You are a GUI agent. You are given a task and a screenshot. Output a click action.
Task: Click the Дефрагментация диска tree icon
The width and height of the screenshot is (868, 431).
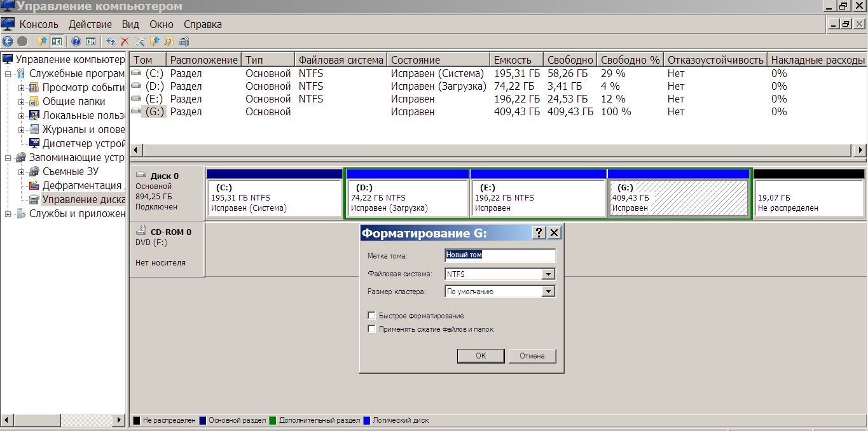(x=34, y=185)
